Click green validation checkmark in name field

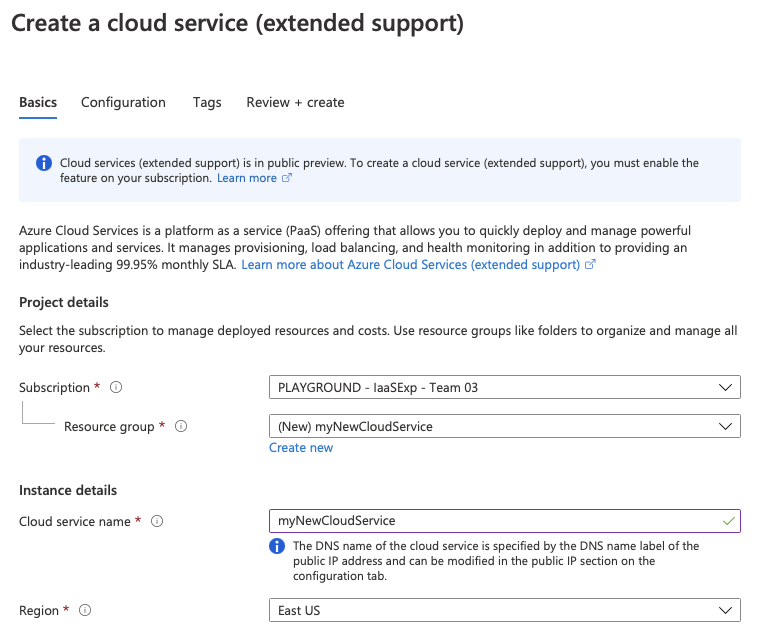pos(727,521)
